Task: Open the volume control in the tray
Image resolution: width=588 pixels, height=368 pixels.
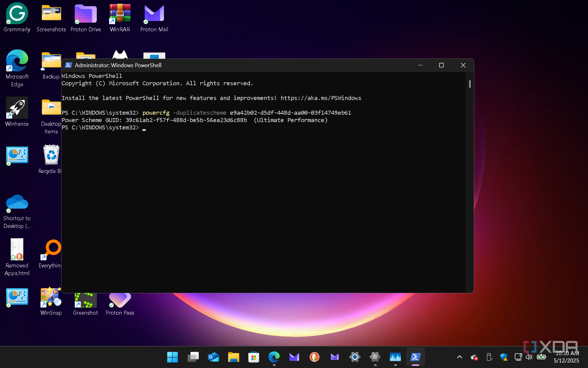Action: coord(529,357)
